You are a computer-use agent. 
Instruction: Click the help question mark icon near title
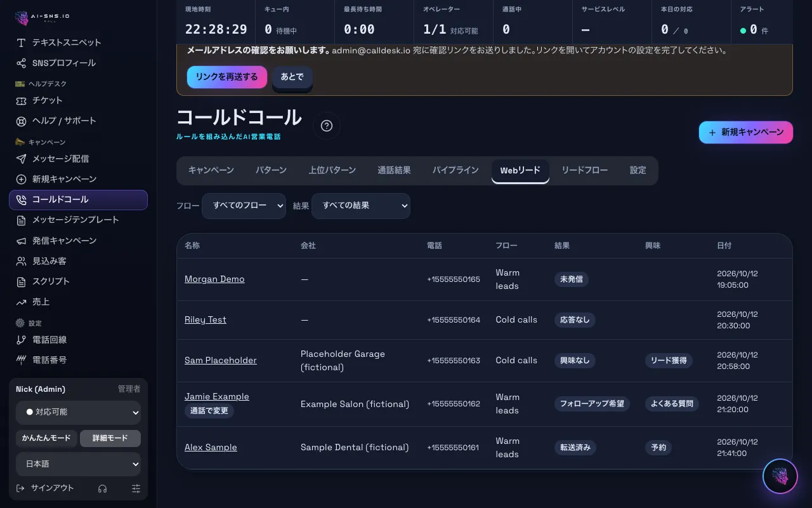pyautogui.click(x=327, y=126)
